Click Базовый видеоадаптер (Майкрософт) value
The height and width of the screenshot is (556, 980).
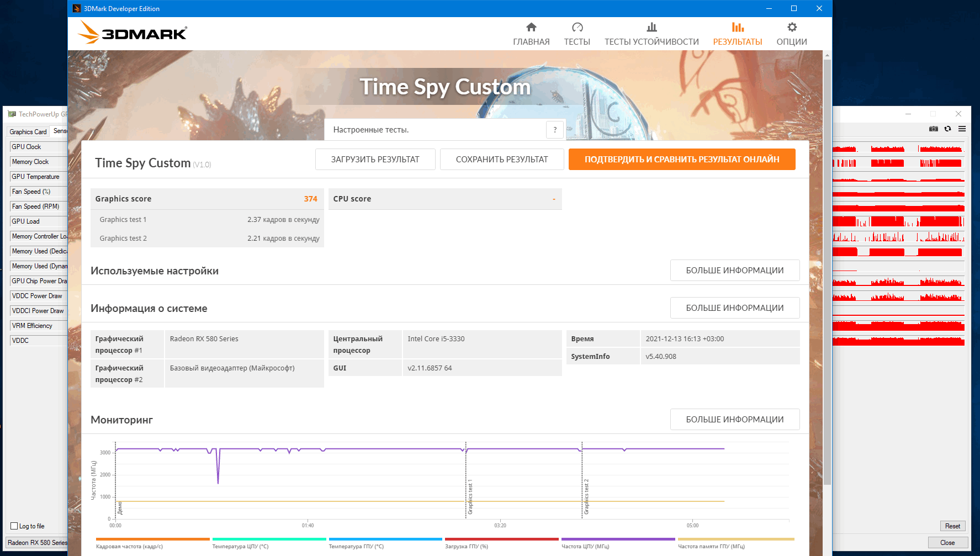pyautogui.click(x=232, y=368)
